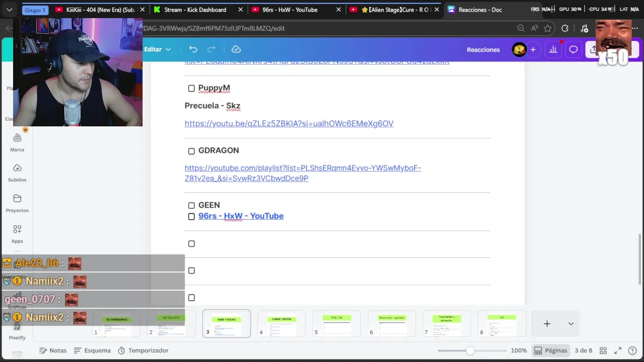644x362 pixels.
Task: Click the 3 de 8 page indicator
Action: pos(583,350)
